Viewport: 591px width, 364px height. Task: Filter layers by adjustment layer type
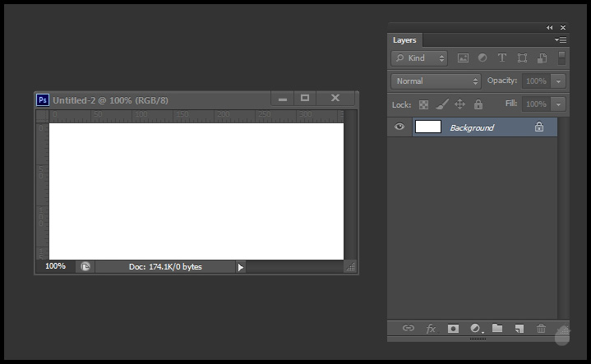(x=482, y=58)
